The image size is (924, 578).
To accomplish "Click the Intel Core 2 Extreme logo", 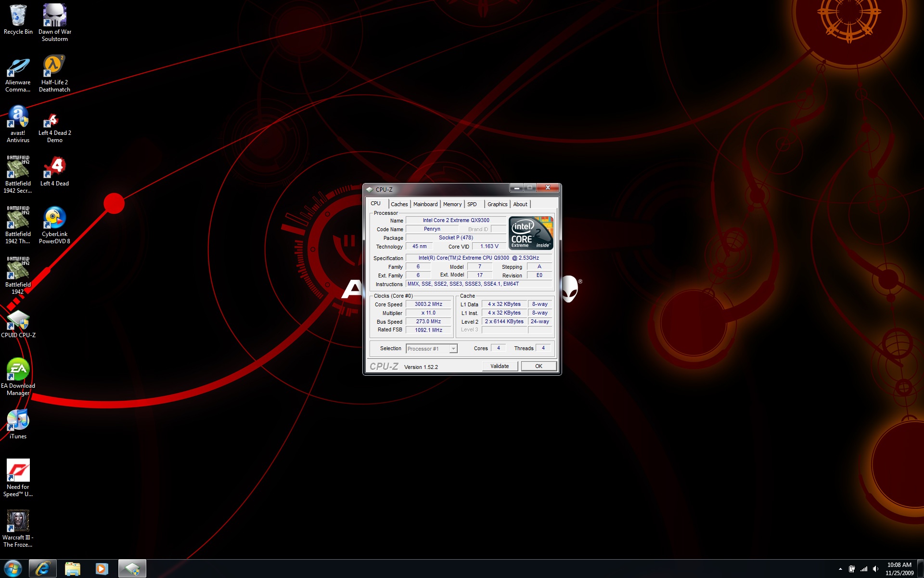I will 531,233.
